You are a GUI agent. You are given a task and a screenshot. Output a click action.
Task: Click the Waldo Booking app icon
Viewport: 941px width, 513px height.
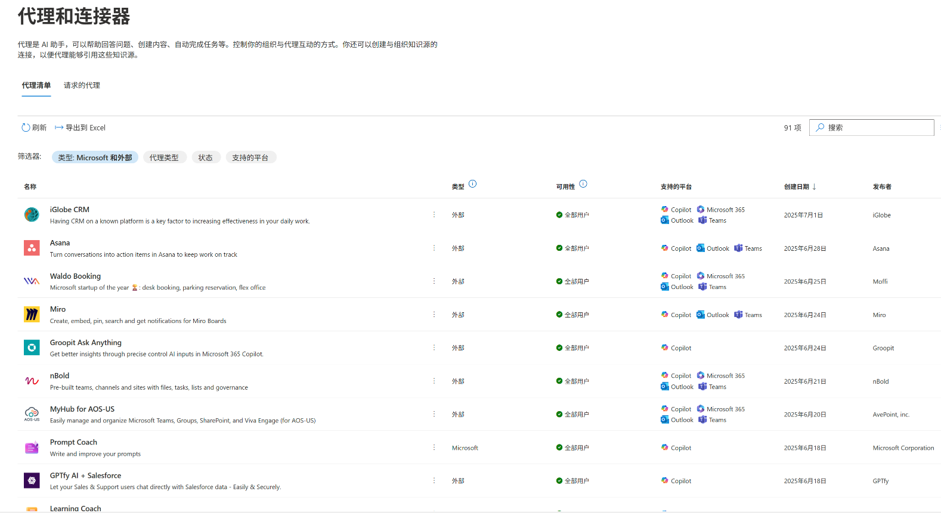32,281
